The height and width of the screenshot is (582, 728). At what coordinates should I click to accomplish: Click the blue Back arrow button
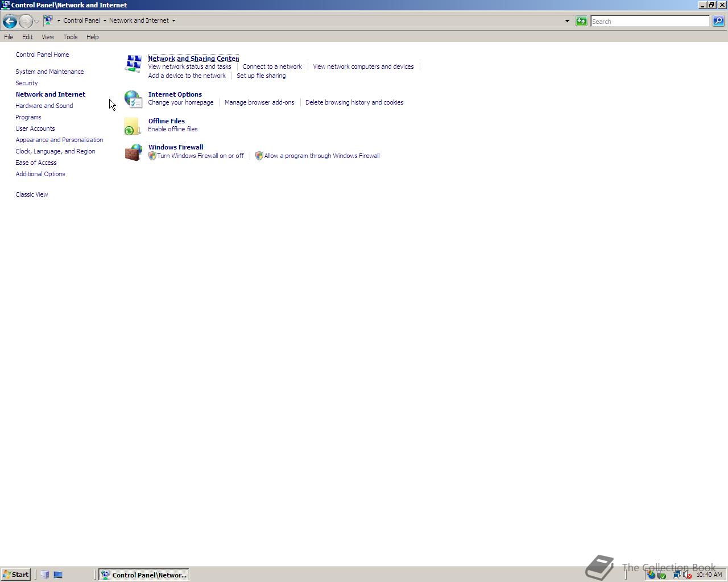click(x=9, y=22)
